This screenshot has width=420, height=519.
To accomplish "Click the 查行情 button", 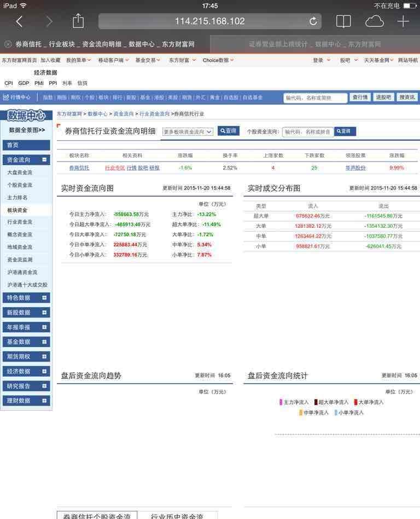I will coord(360,97).
